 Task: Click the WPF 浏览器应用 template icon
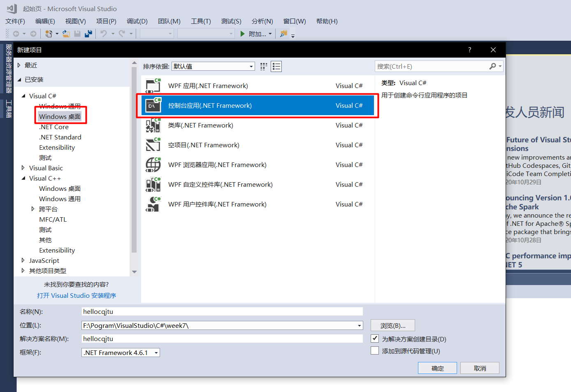coord(153,165)
